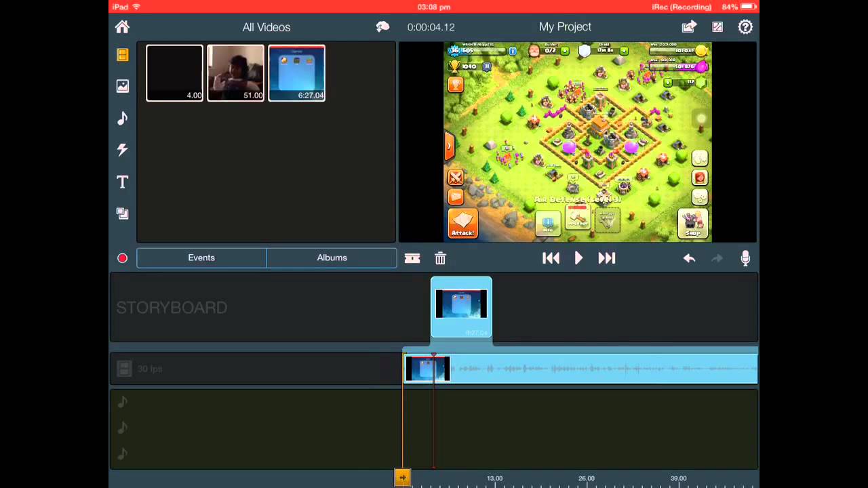Click the 0:00:04.12 timecode display
Screen dimensions: 868x488
(x=431, y=27)
